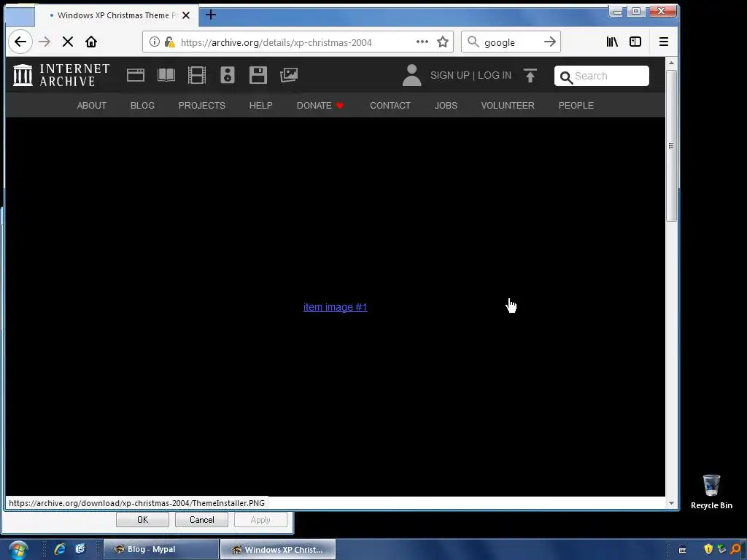Open the Software floppy disk icon
747x560 pixels.
(x=258, y=75)
